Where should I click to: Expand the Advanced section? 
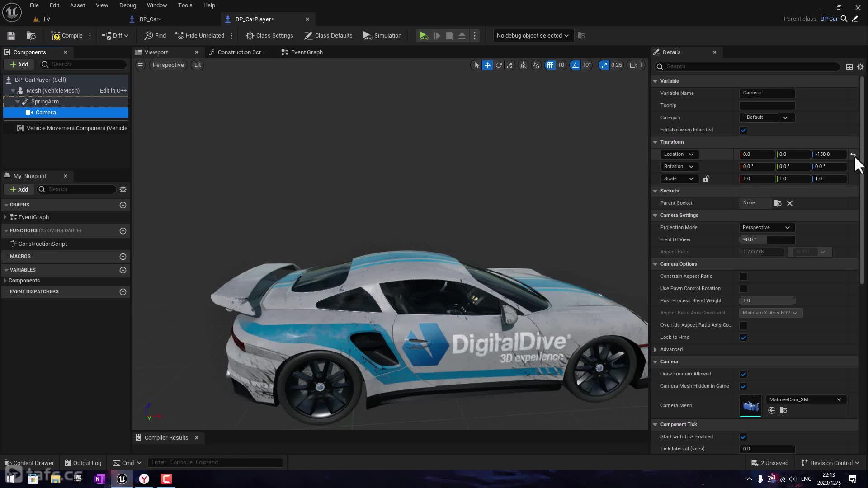pos(655,350)
